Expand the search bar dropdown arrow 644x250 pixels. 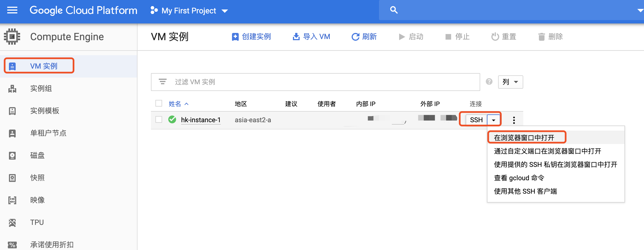[x=640, y=11]
